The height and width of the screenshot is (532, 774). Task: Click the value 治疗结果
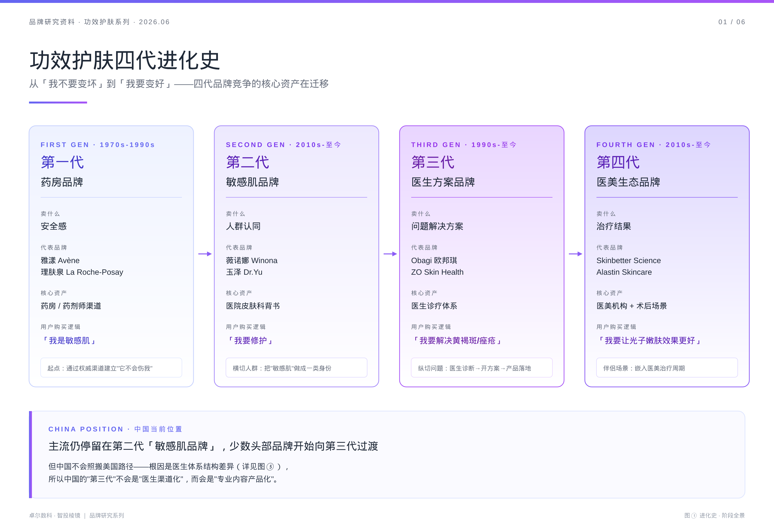(x=614, y=226)
